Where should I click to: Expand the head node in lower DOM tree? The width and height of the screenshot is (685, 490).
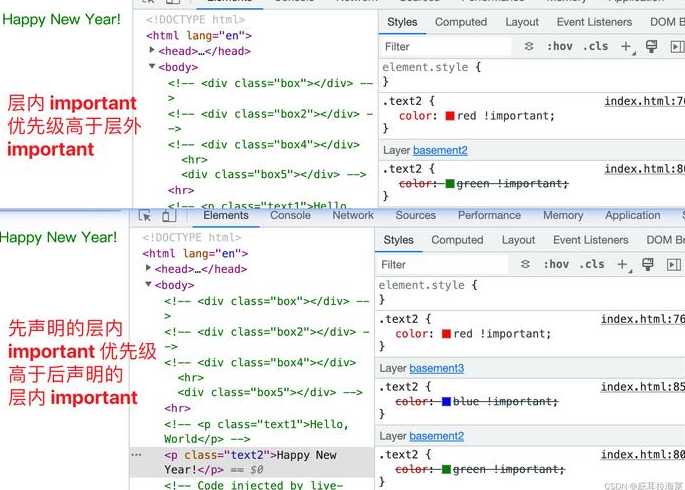149,268
